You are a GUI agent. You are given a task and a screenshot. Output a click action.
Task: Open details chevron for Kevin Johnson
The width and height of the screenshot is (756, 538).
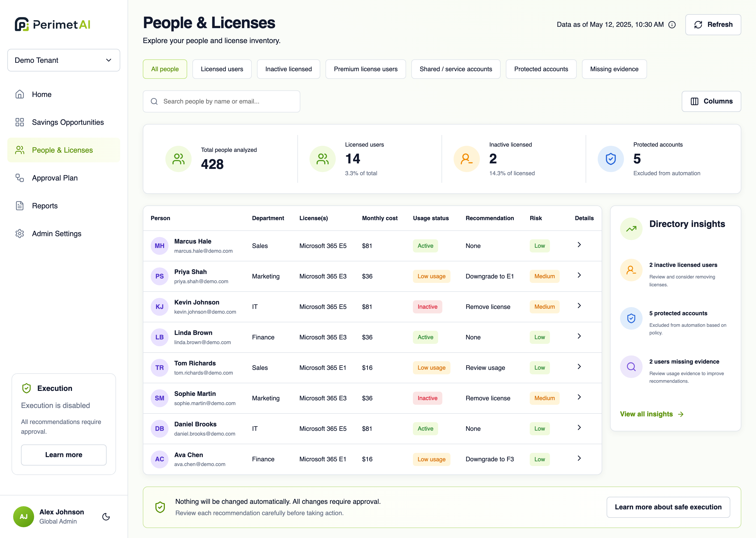pos(579,306)
